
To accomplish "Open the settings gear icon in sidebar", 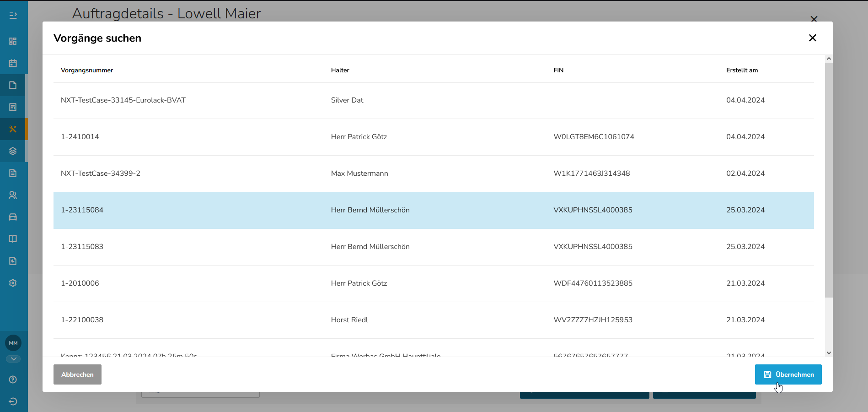I will [13, 283].
